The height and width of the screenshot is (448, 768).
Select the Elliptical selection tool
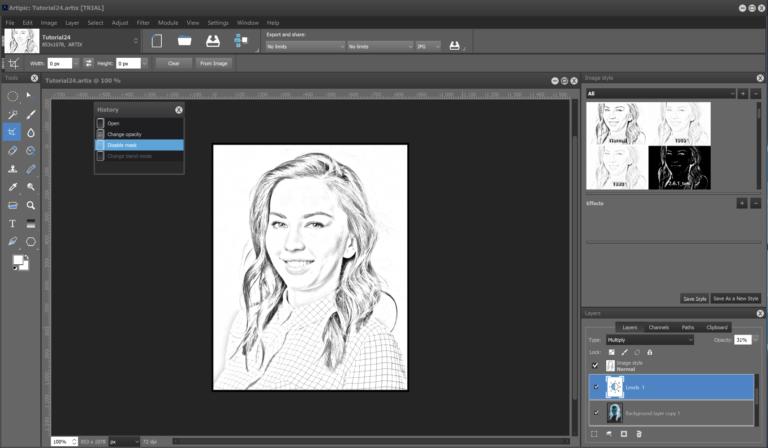12,96
